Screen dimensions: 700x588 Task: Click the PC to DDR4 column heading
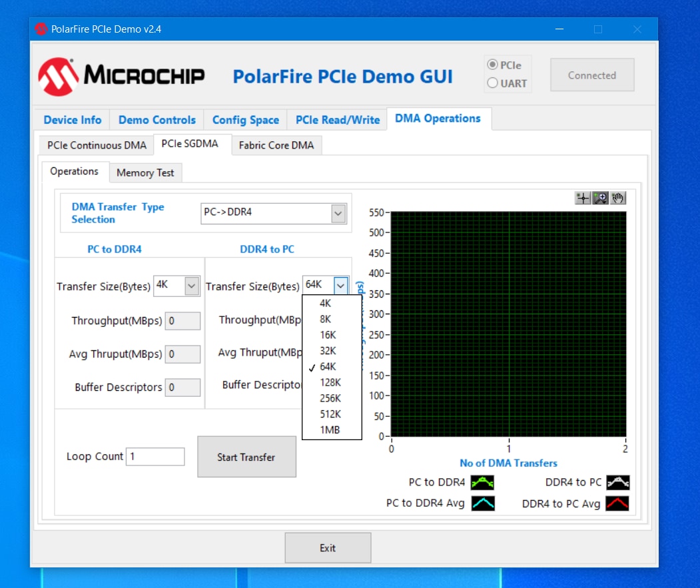point(115,249)
